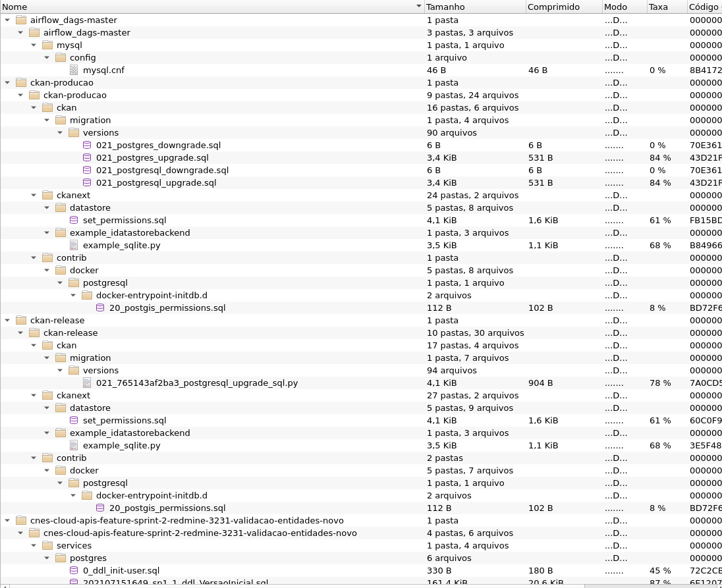Sort by the Comprimido column header
Image resolution: width=722 pixels, height=588 pixels.
click(564, 7)
